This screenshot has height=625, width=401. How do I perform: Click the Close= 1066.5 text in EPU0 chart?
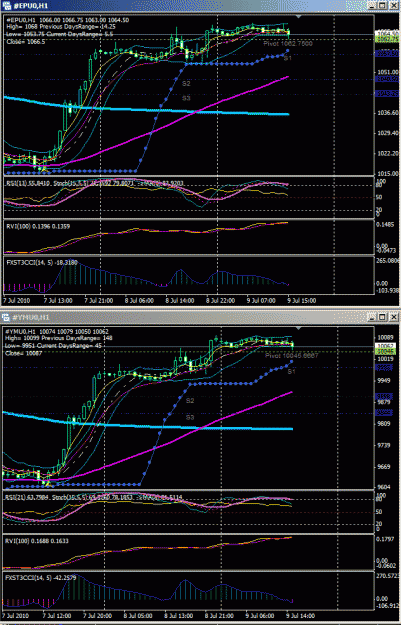pyautogui.click(x=26, y=41)
